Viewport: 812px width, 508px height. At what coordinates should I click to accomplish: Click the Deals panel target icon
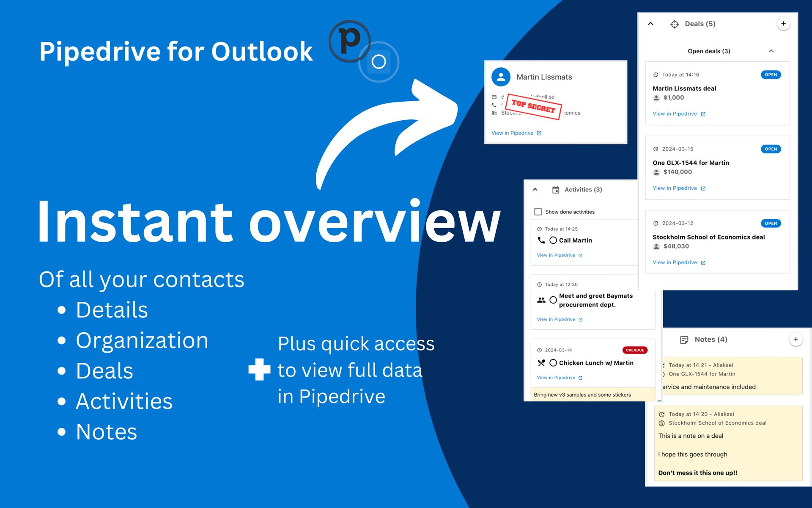pos(675,24)
